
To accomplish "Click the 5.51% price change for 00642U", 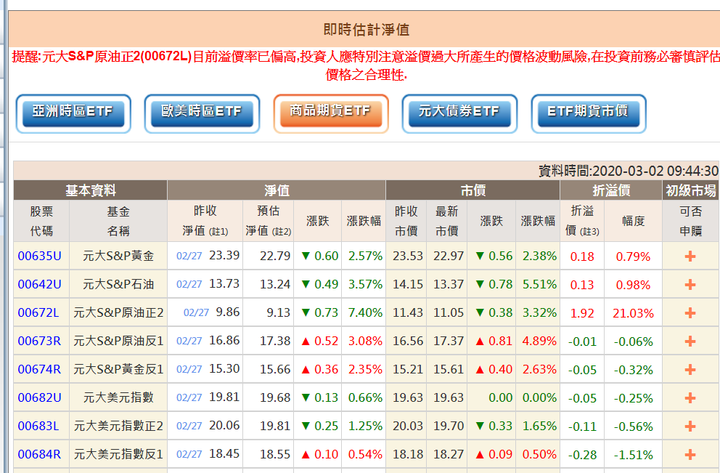I will (x=539, y=284).
